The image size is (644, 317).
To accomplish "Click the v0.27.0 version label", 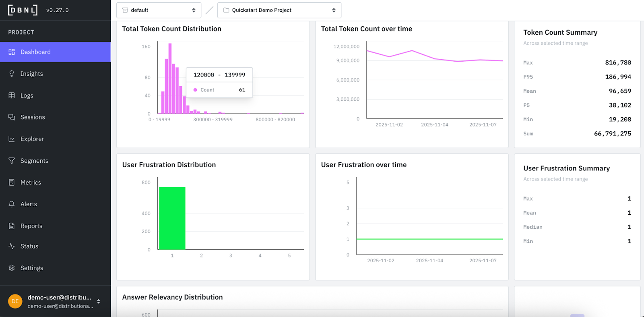I will [58, 10].
